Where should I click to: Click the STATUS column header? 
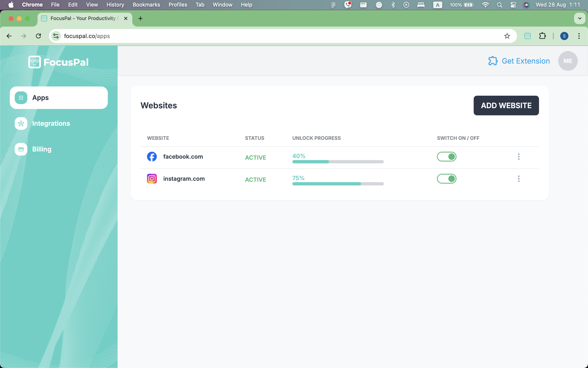pos(254,138)
